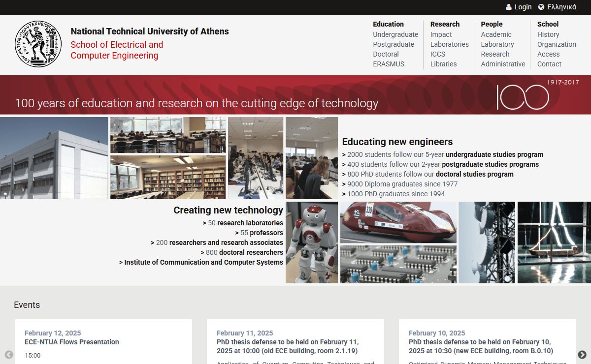Click the NTUA Prometheus logo emblem

(x=38, y=44)
